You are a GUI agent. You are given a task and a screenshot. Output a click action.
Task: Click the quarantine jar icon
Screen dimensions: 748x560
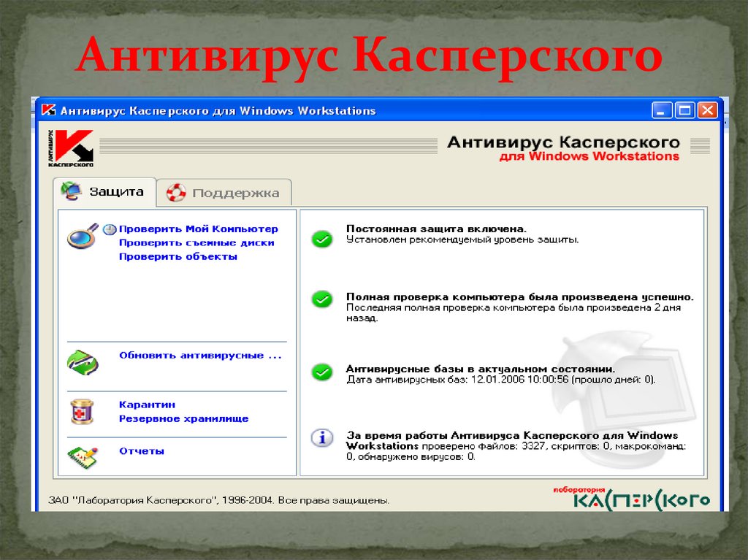pyautogui.click(x=82, y=412)
